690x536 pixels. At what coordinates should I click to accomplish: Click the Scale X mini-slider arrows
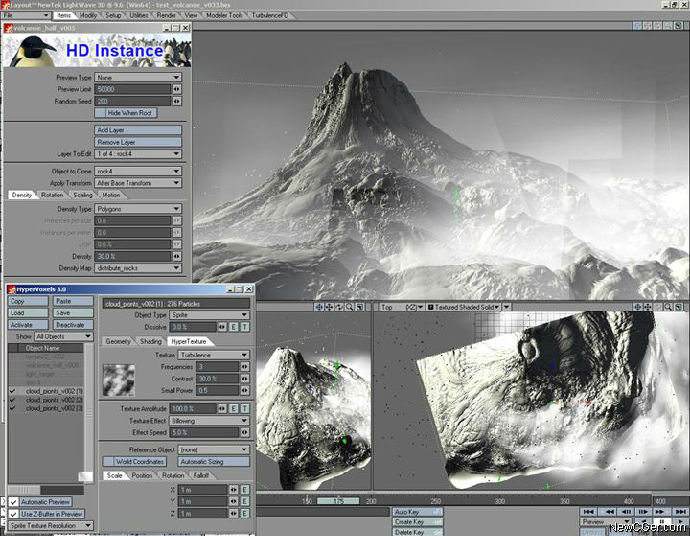tap(233, 489)
